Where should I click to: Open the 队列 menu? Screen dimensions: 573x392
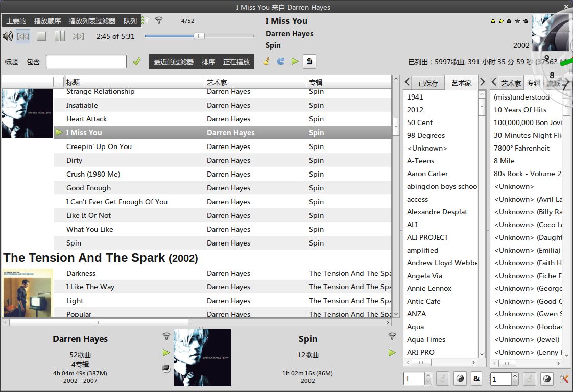(x=130, y=21)
